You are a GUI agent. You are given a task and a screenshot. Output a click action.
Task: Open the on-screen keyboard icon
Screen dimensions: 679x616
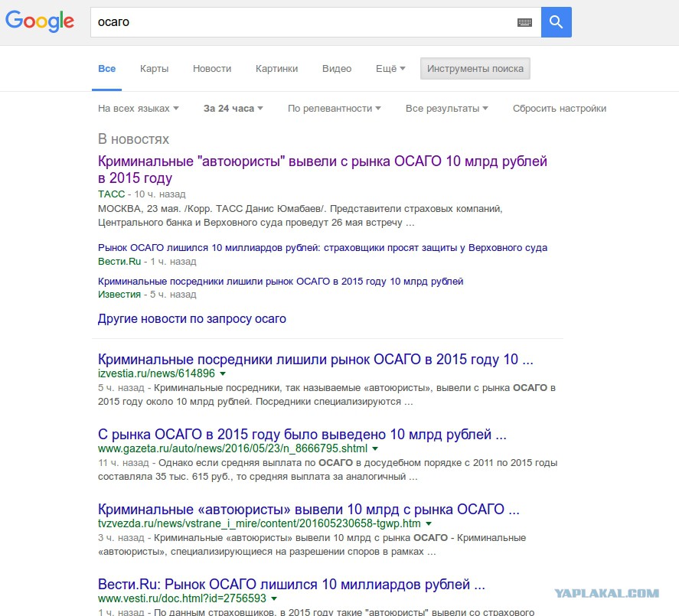524,22
